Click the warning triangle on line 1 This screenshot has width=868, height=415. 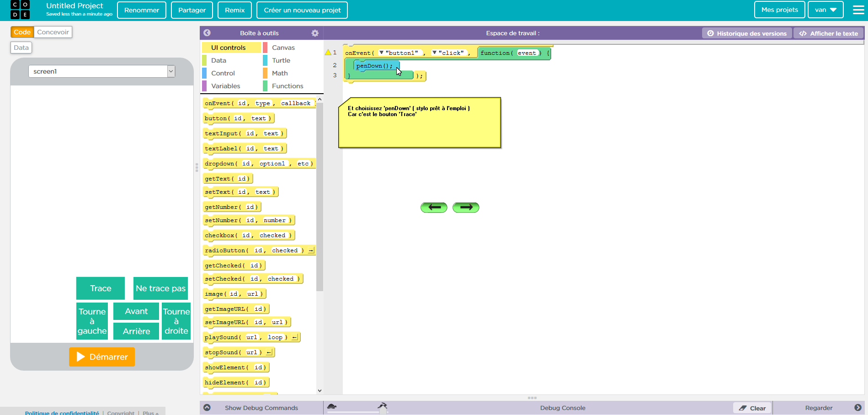coord(328,52)
